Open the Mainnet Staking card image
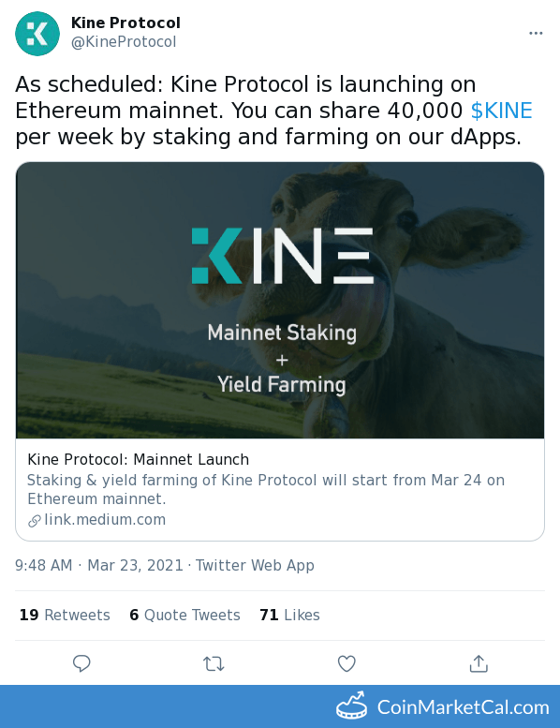This screenshot has height=728, width=560. pos(280,301)
